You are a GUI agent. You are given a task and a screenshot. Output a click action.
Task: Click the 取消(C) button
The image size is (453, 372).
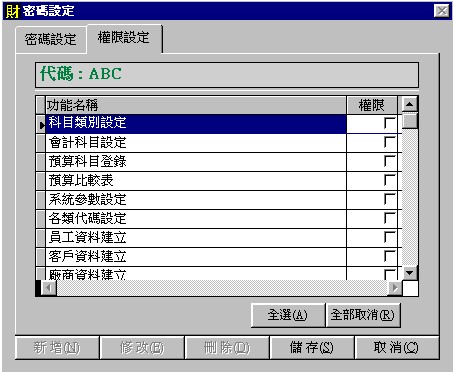396,348
